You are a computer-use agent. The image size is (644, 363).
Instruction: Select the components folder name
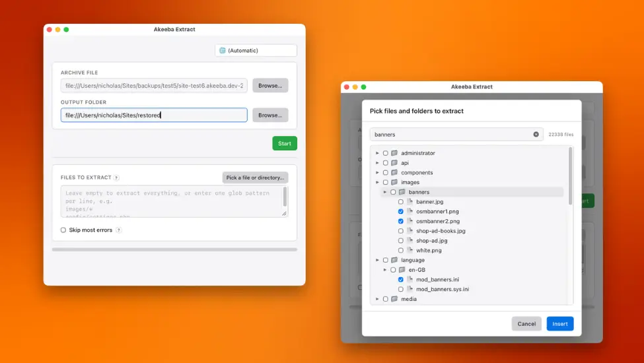click(417, 173)
